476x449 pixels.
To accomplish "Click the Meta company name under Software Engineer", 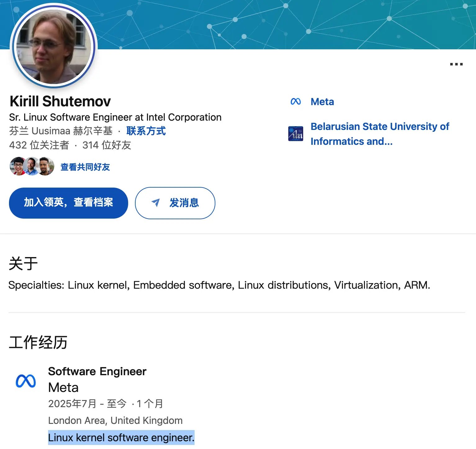I will pyautogui.click(x=63, y=388).
